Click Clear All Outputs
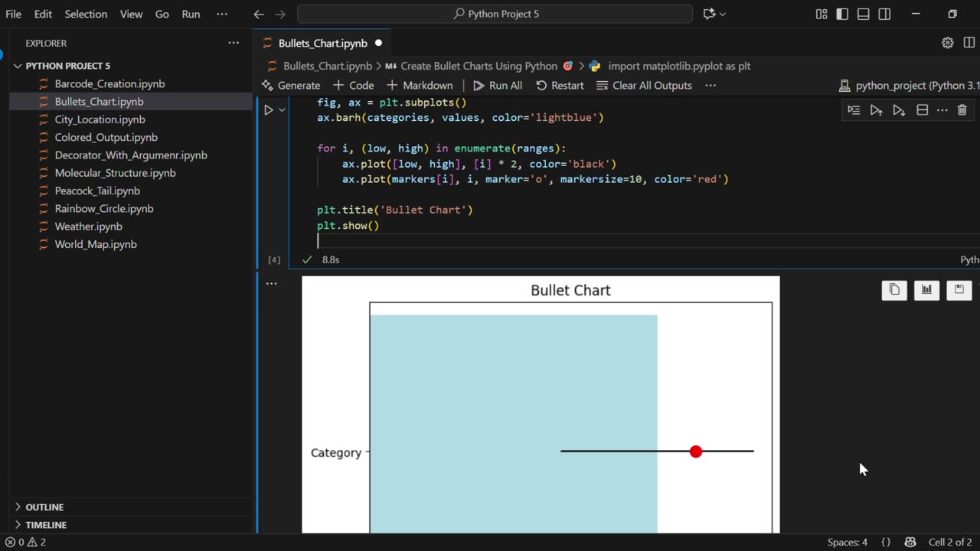 (645, 85)
